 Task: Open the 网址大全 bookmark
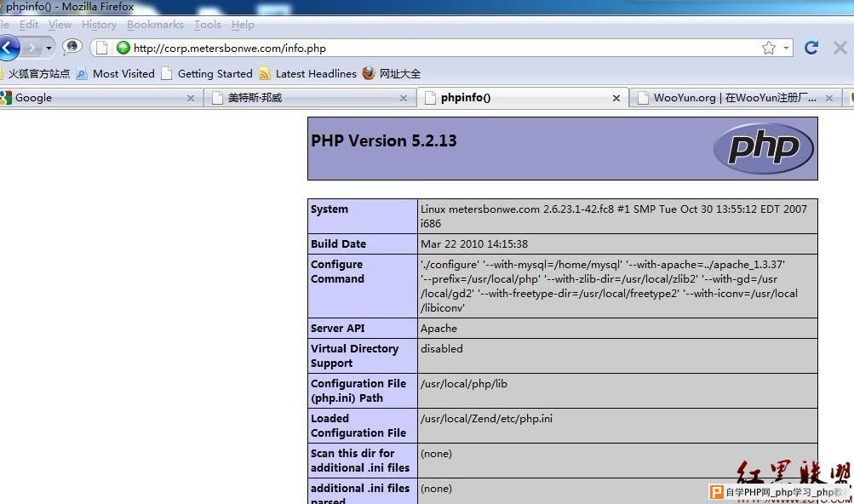point(400,73)
